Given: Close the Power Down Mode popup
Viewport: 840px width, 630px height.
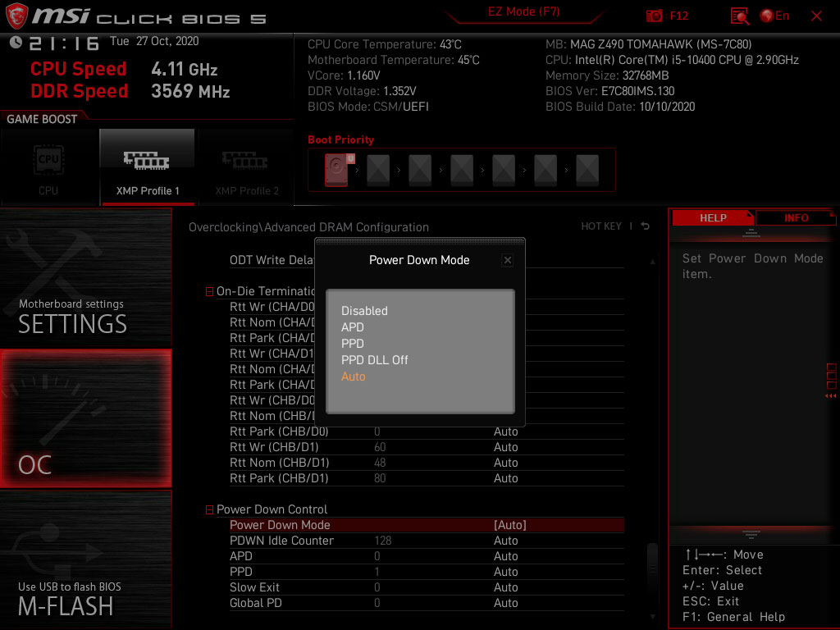Looking at the screenshot, I should pos(507,260).
